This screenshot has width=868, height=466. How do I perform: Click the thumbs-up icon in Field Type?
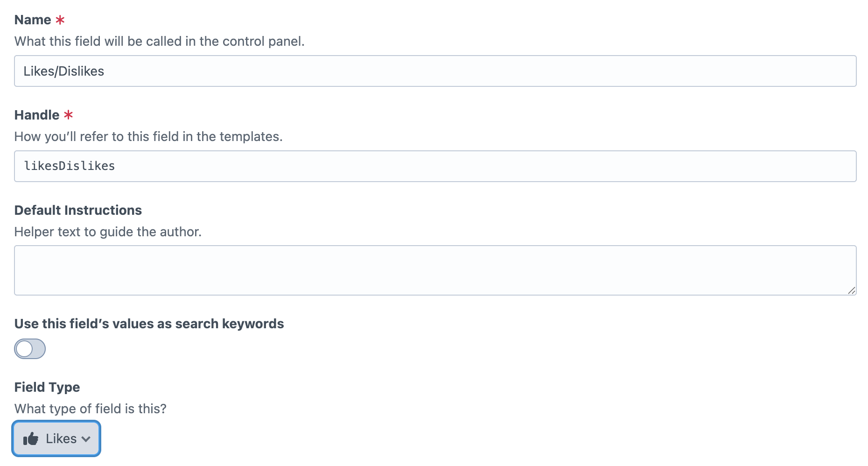31,439
